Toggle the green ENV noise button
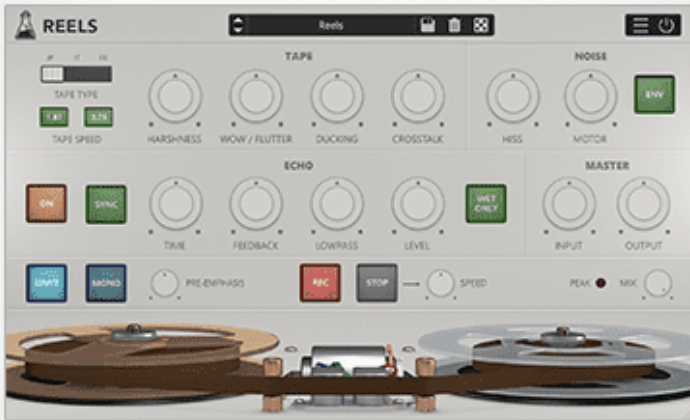The image size is (690, 420). [x=654, y=95]
